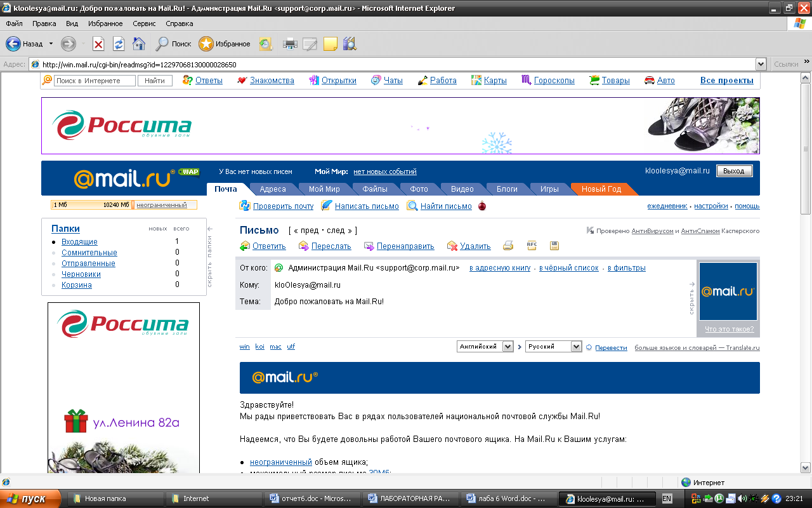This screenshot has width=812, height=508.
Task: Open the настройки settings link
Action: [710, 206]
